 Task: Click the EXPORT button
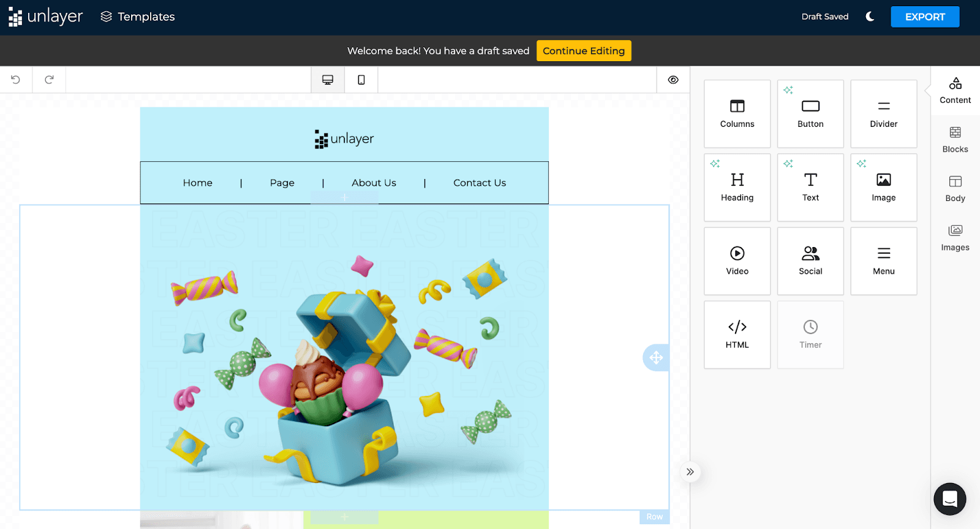pos(925,17)
